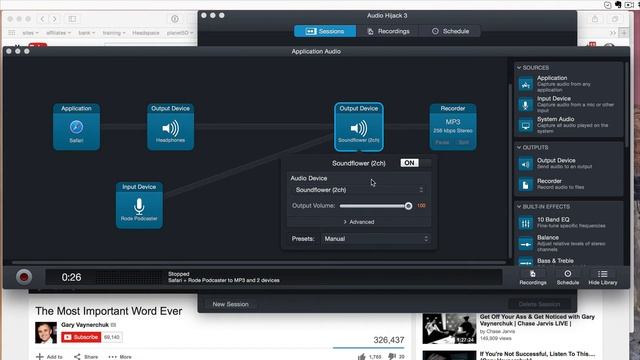Subscribe to Gary Vaynerchuk channel

[81, 337]
